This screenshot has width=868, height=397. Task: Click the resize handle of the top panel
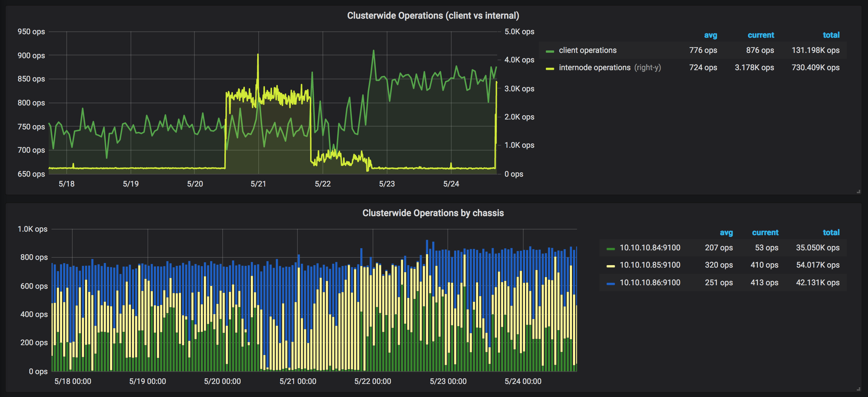coord(858,191)
